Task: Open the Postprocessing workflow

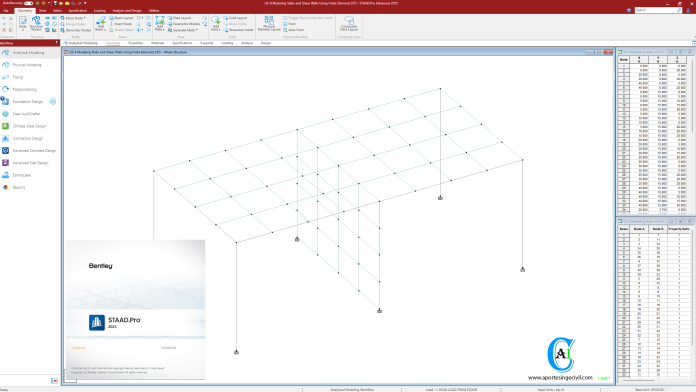Action: pyautogui.click(x=30, y=89)
